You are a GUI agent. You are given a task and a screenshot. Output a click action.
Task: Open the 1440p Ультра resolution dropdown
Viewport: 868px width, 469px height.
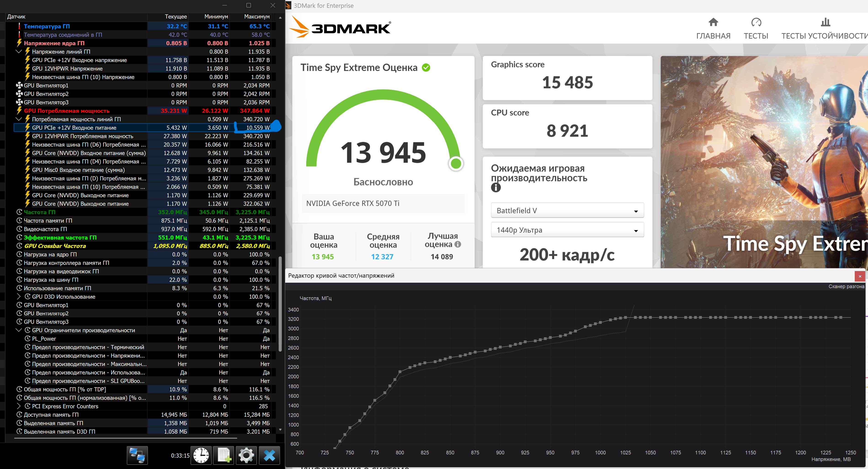pyautogui.click(x=567, y=230)
